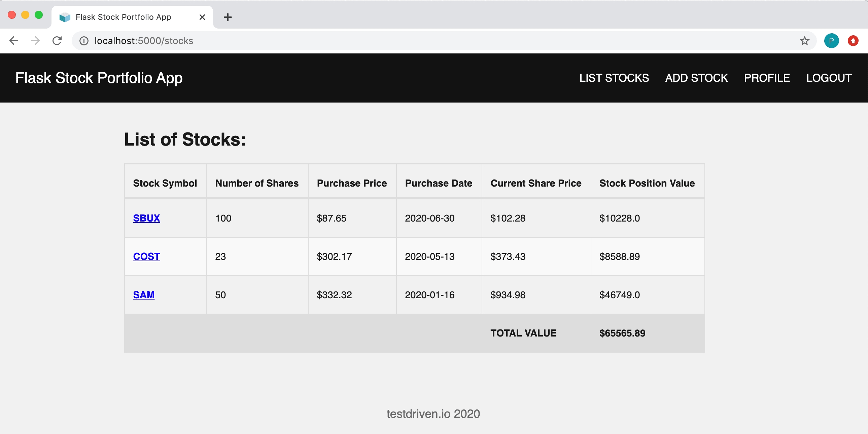The image size is (868, 434).
Task: Click the bookmark star icon
Action: (804, 40)
